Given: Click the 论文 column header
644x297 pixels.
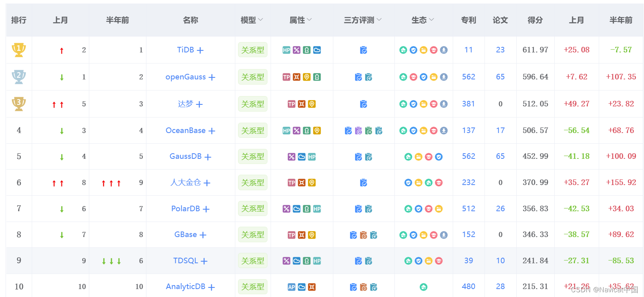Looking at the screenshot, I should 500,20.
